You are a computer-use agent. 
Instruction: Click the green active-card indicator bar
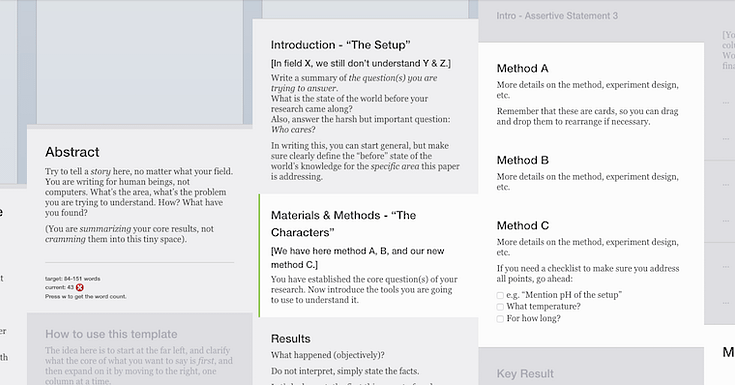[x=259, y=256]
